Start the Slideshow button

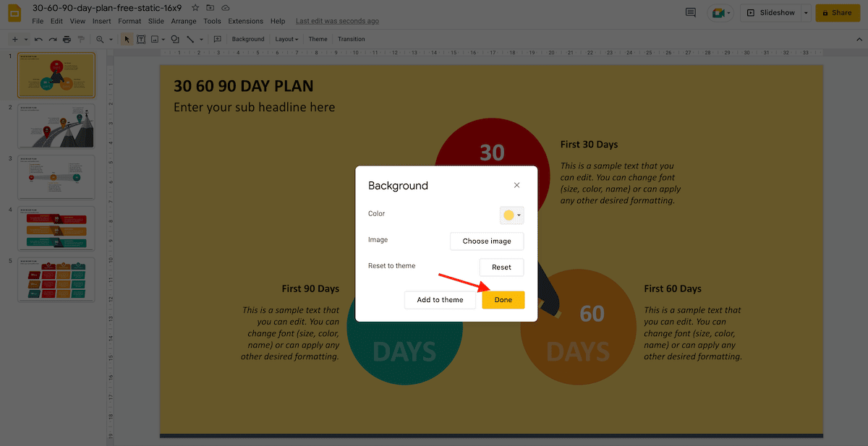[x=771, y=12]
